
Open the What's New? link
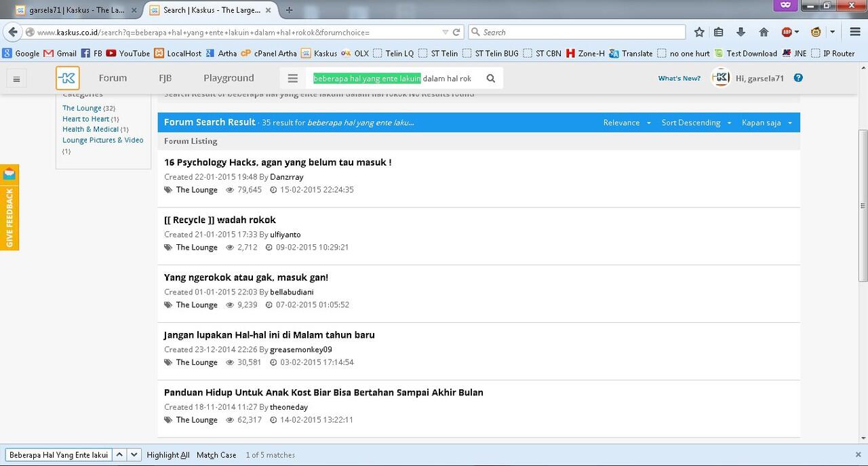click(679, 79)
